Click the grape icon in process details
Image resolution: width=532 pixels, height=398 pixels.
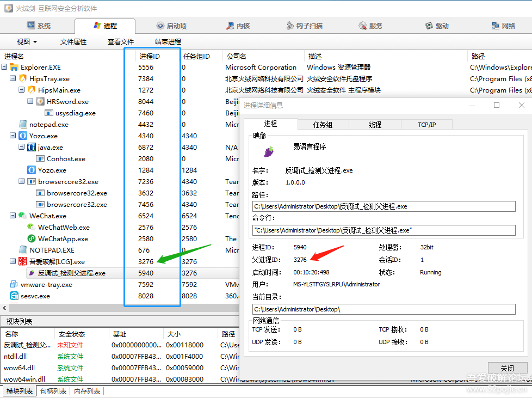click(x=269, y=151)
